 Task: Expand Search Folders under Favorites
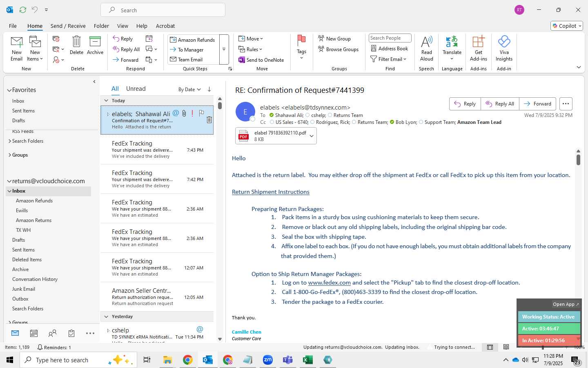(9, 141)
